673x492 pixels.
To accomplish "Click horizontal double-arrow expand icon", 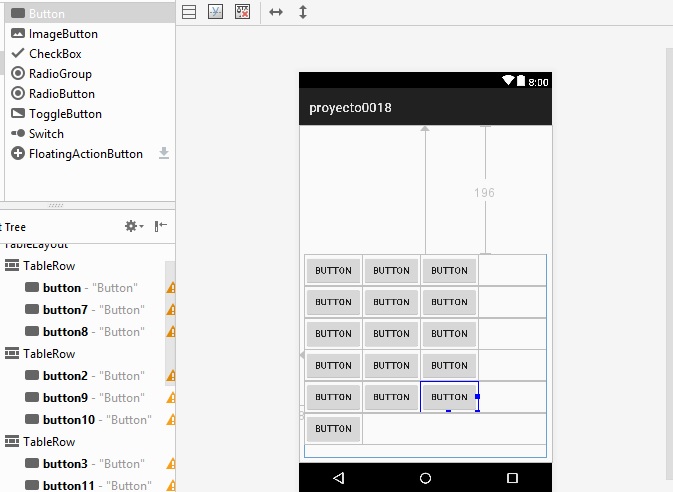I will (x=277, y=12).
